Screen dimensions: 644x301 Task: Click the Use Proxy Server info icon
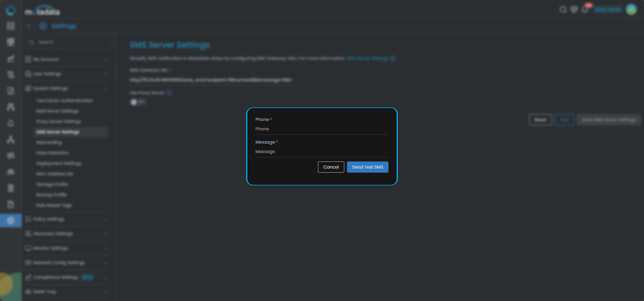(x=169, y=93)
